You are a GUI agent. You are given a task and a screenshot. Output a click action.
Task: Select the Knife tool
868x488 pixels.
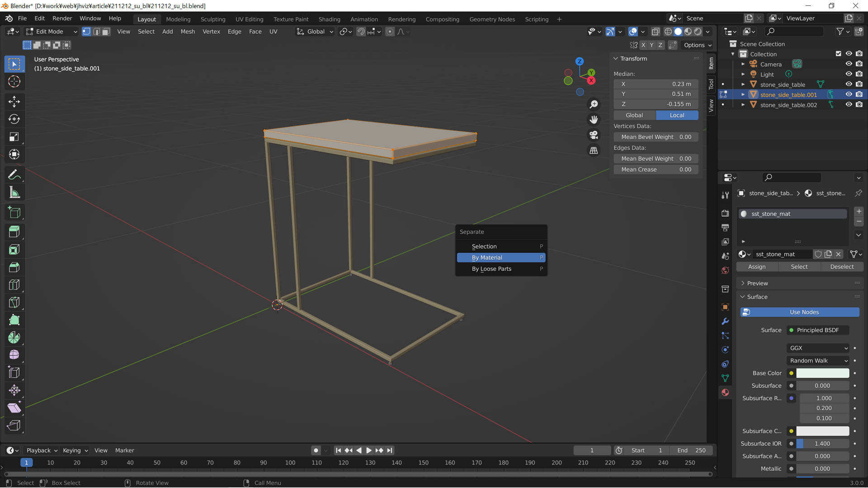14,302
